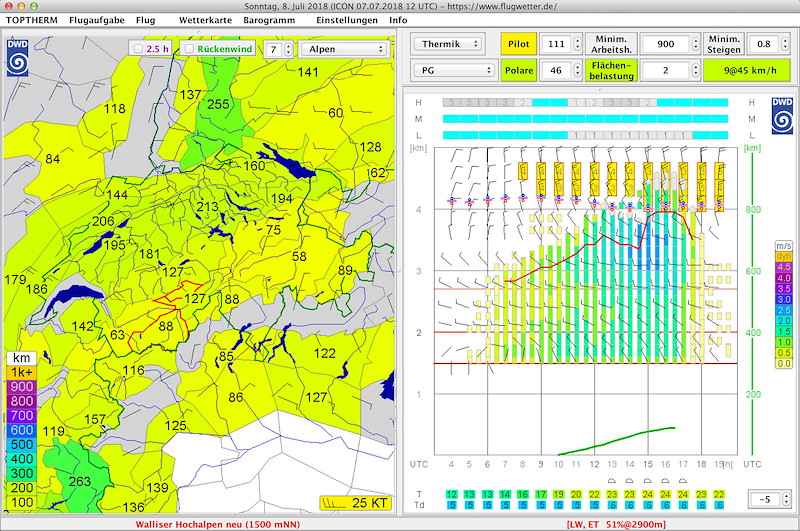Click the yellow wind box at 12 UTC
The height and width of the screenshot is (531, 800).
point(594,180)
